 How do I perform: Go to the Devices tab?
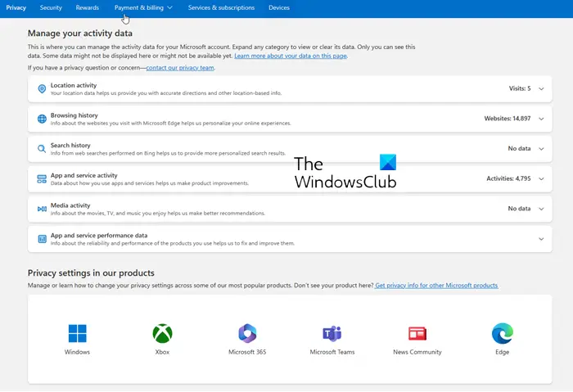coord(279,7)
